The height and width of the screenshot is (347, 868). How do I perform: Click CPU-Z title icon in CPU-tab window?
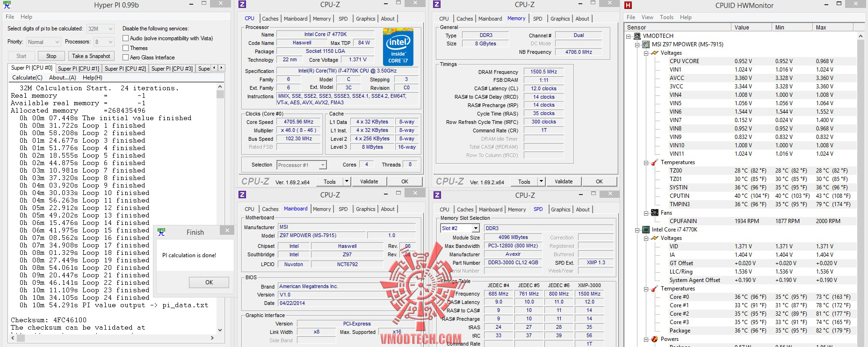click(x=242, y=5)
